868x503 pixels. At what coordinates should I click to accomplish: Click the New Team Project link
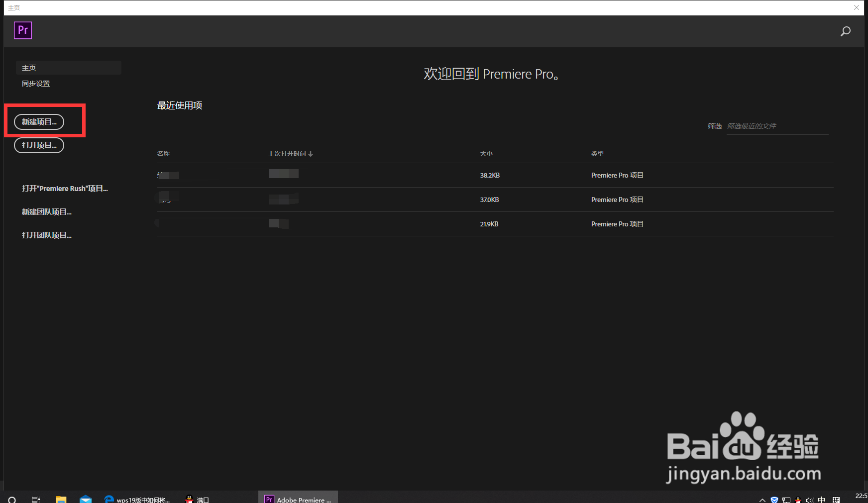pos(47,212)
